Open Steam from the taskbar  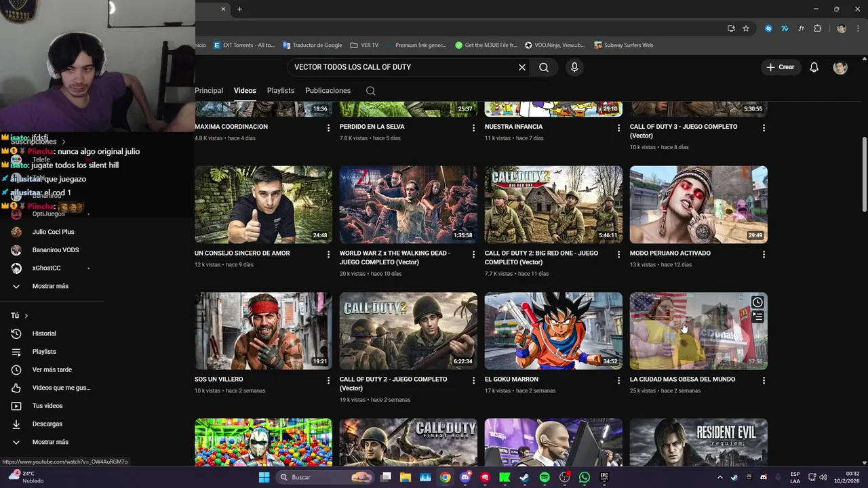(524, 477)
